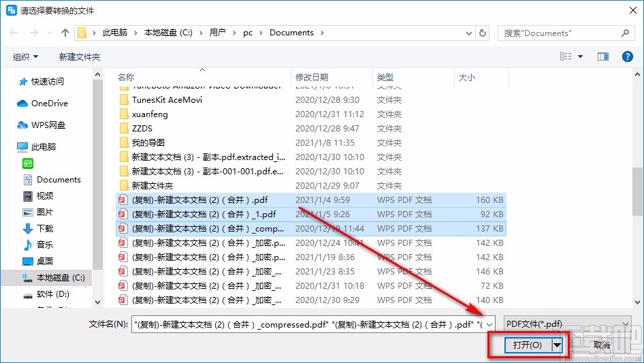Click the file list scroll up arrow
The width and height of the screenshot is (644, 363).
(637, 74)
